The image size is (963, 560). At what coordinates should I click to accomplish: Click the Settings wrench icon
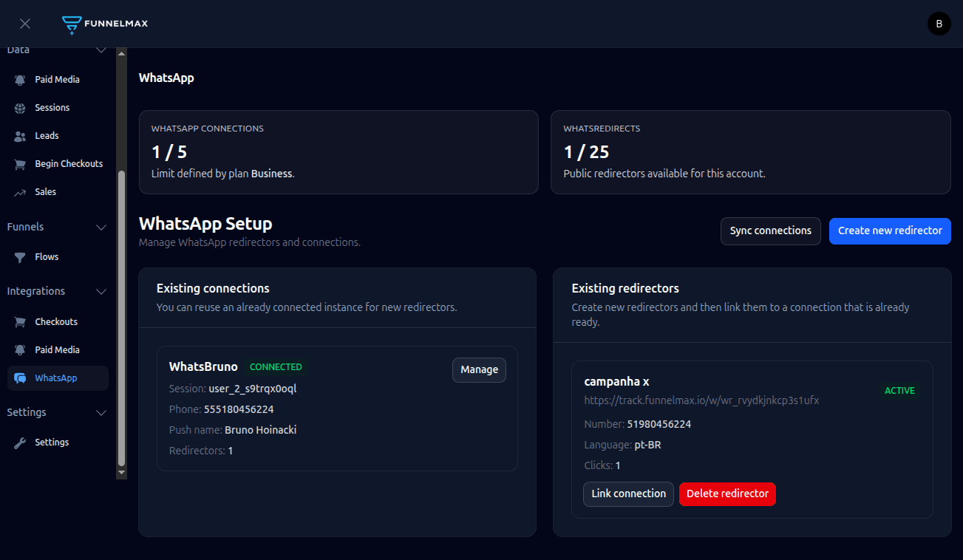tap(20, 442)
